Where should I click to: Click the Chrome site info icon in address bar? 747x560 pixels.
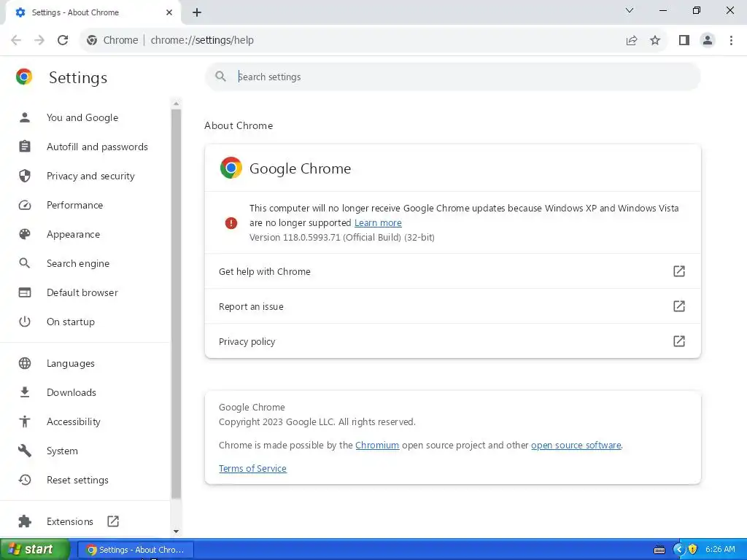[x=92, y=40]
